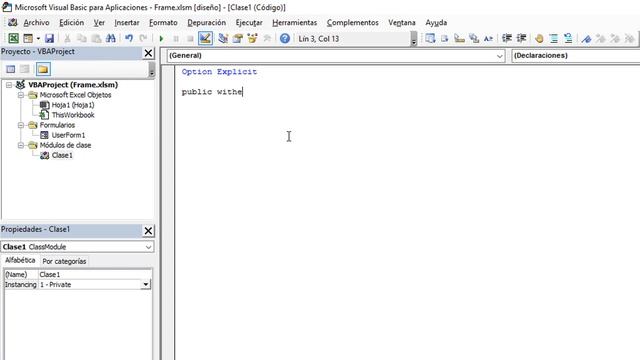Screen dimensions: 640x360
Task: Click View Code icon in Project panel
Action: (x=11, y=69)
